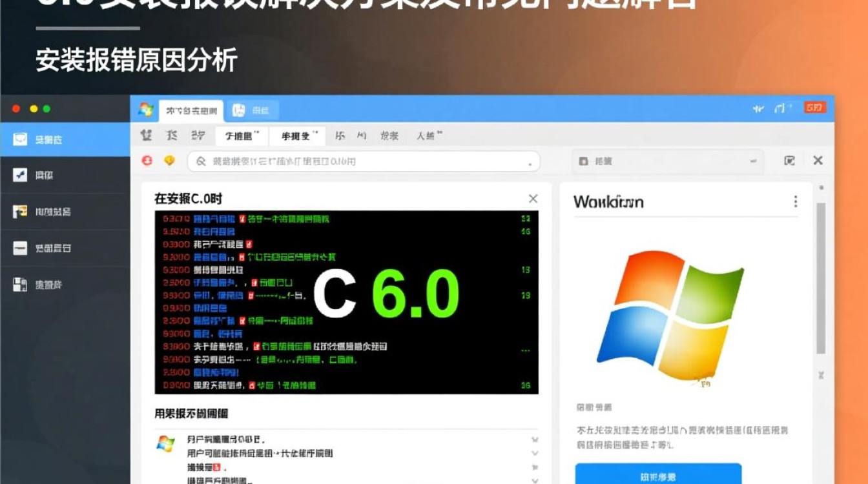Focus the long search input field

364,161
